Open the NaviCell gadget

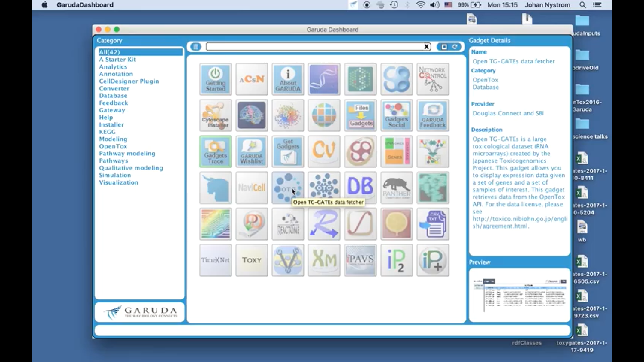coord(252,188)
